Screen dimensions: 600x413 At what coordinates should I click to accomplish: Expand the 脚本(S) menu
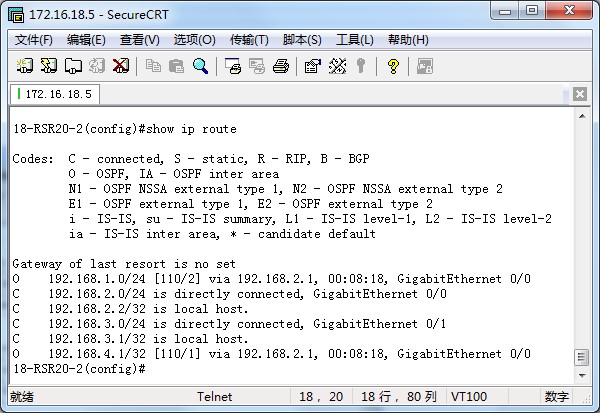tap(302, 40)
